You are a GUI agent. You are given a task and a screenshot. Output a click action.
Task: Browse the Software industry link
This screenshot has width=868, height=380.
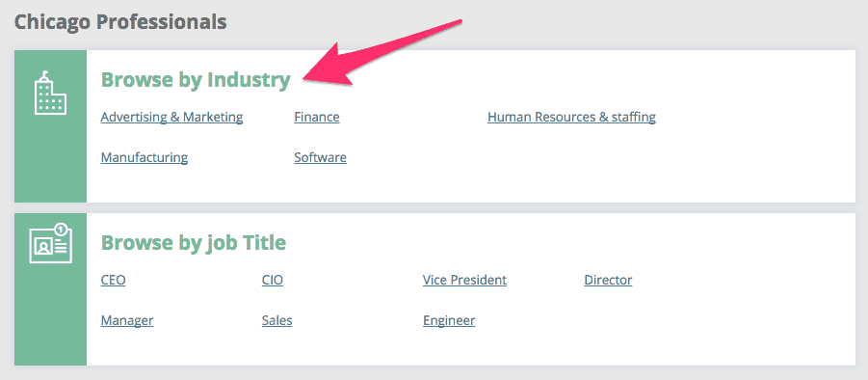pos(320,157)
